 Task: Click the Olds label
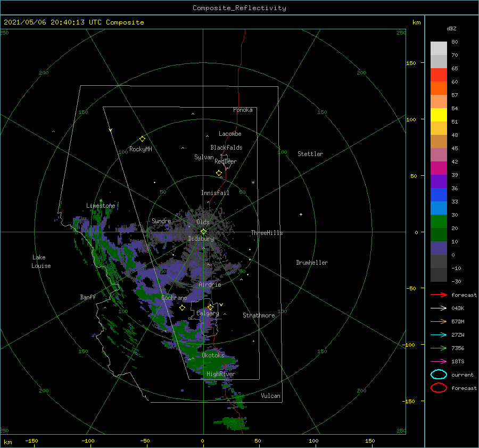203,222
